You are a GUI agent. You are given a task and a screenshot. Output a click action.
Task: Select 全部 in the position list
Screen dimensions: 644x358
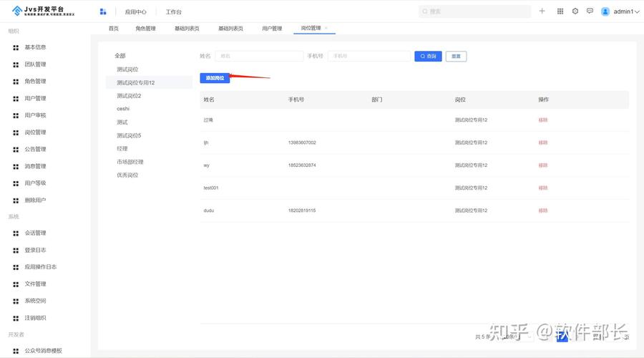click(x=120, y=56)
